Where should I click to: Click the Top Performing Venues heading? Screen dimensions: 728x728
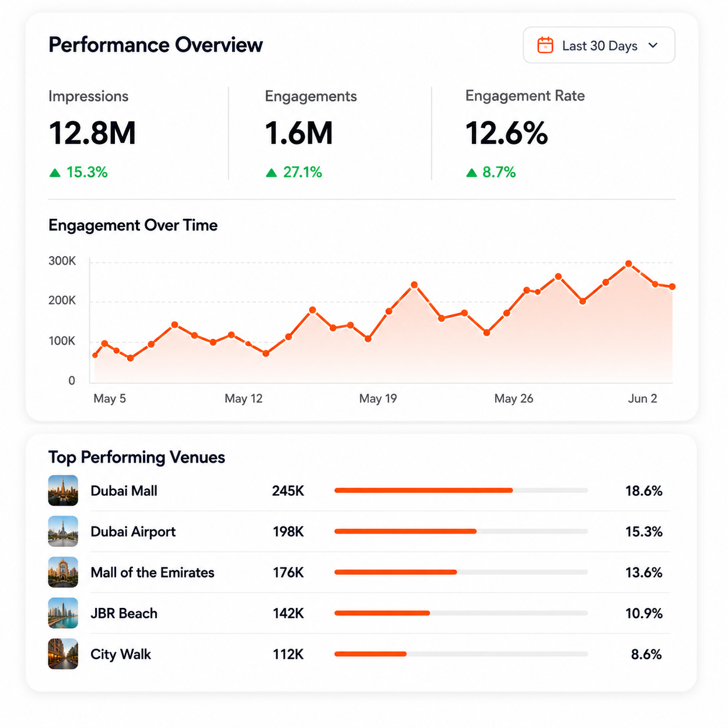pyautogui.click(x=136, y=457)
